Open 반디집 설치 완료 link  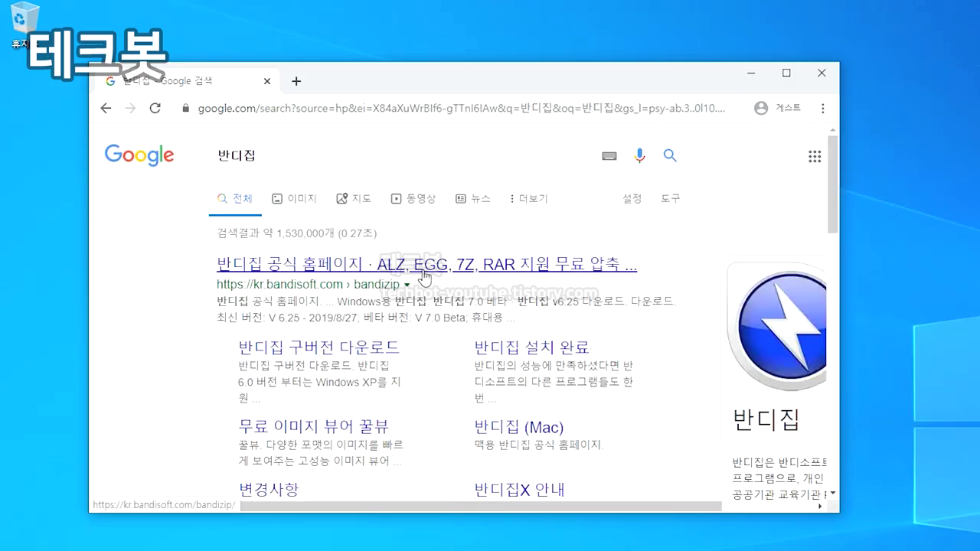pos(531,347)
